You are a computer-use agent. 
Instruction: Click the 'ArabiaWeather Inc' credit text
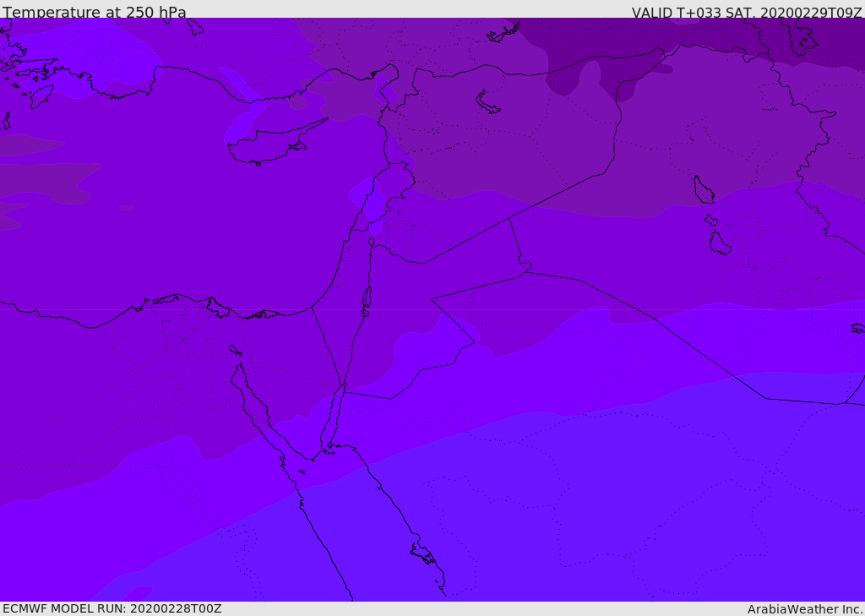click(805, 609)
